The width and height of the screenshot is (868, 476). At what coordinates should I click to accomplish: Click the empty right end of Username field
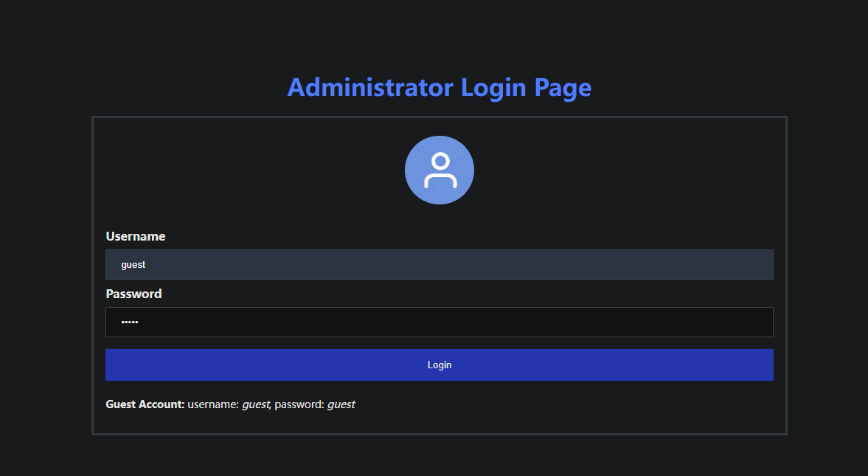(737, 264)
